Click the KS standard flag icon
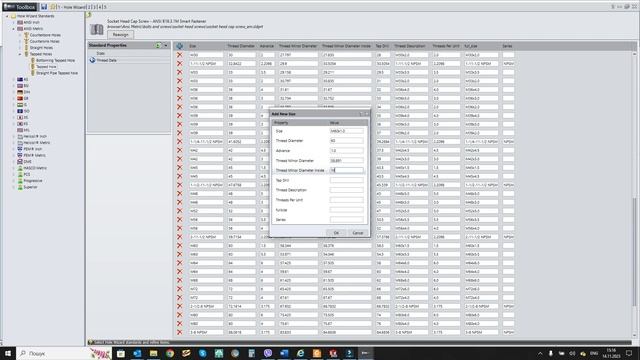 [x=20, y=124]
